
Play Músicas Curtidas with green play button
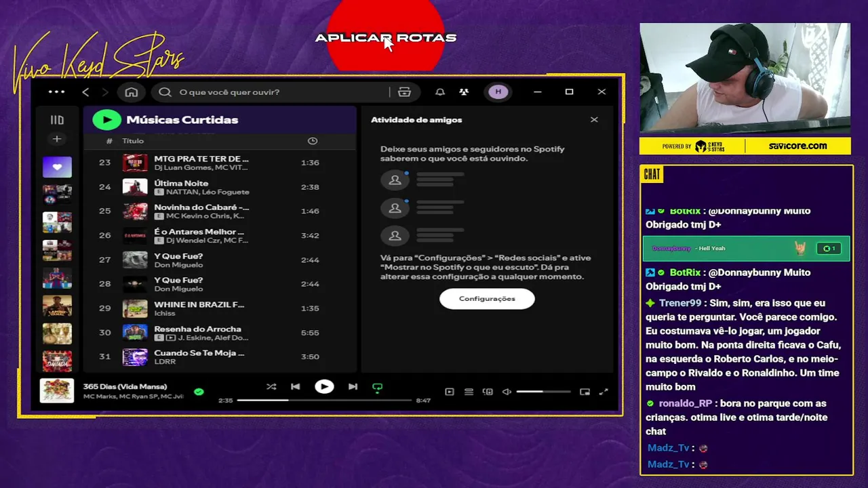pyautogui.click(x=106, y=120)
